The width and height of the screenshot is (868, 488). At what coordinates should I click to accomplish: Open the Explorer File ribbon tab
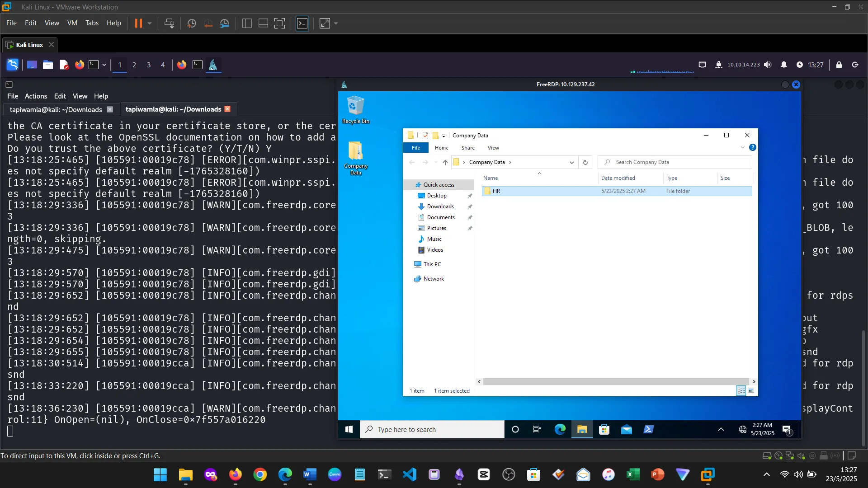(x=415, y=148)
